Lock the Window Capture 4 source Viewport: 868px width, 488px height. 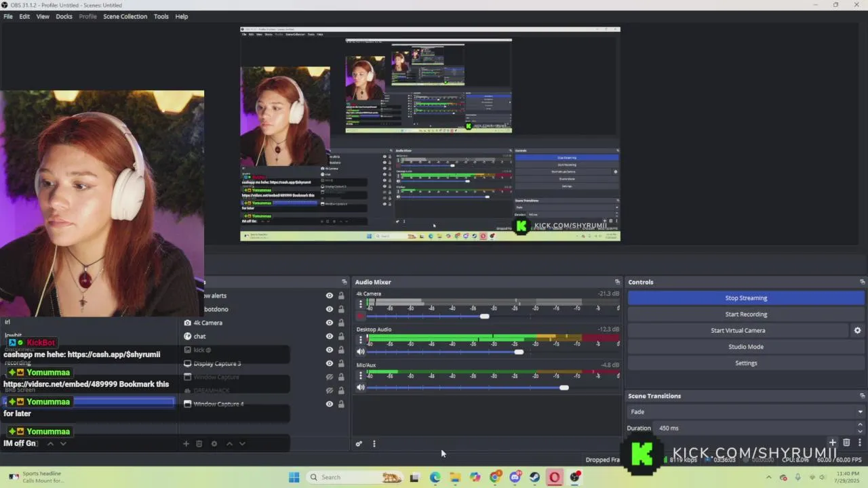[x=341, y=404]
